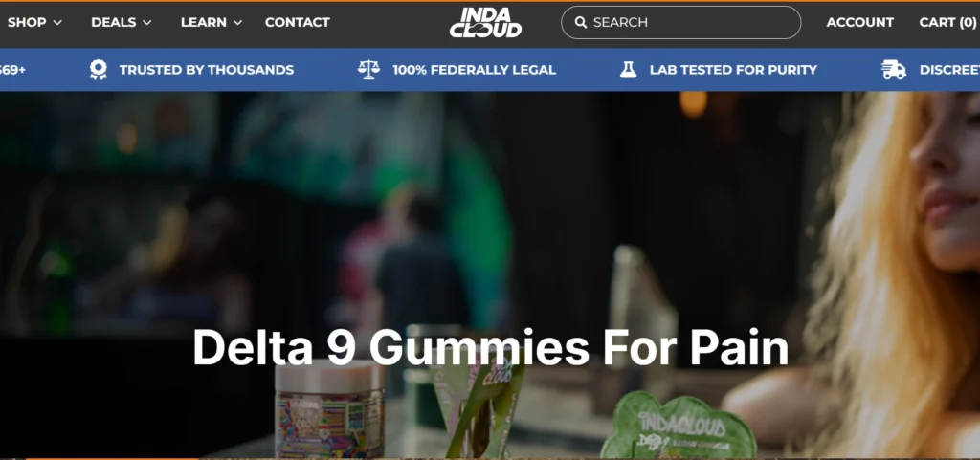Screen dimensions: 980x460
Task: Click the 100% Federally Legal banner text
Action: tap(475, 70)
